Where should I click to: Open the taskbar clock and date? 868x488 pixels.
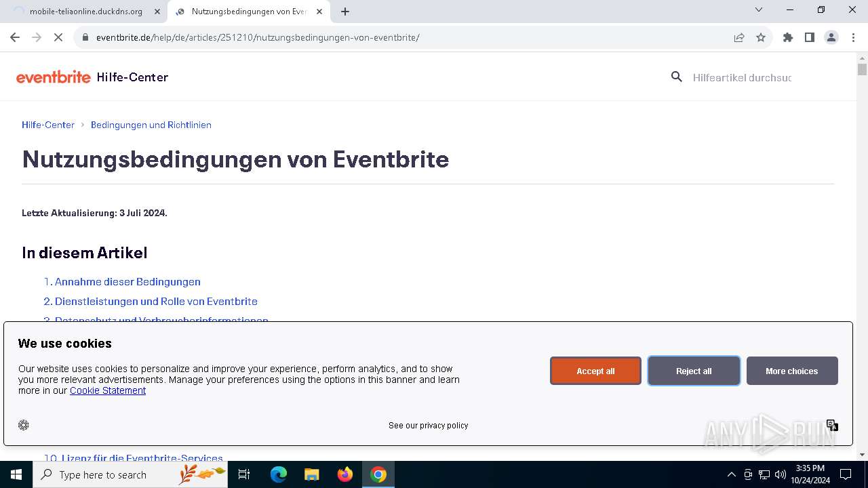810,474
